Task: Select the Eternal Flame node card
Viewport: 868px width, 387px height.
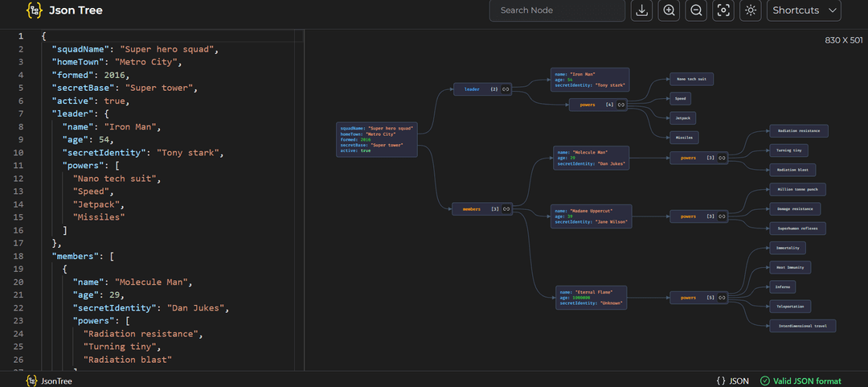Action: [592, 298]
